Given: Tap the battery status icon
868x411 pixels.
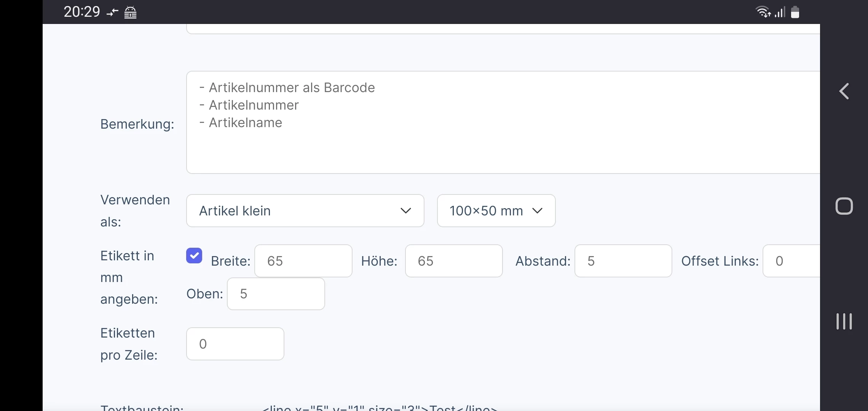Looking at the screenshot, I should (795, 12).
